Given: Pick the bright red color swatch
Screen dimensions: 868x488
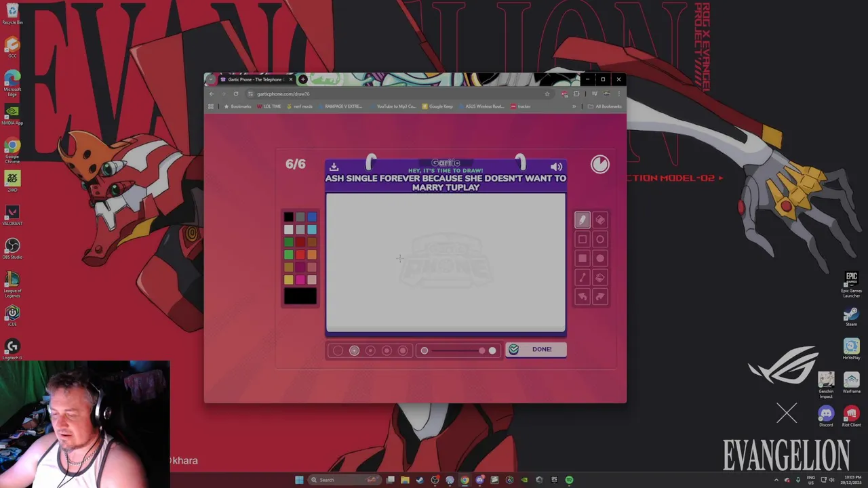Looking at the screenshot, I should pos(300,255).
